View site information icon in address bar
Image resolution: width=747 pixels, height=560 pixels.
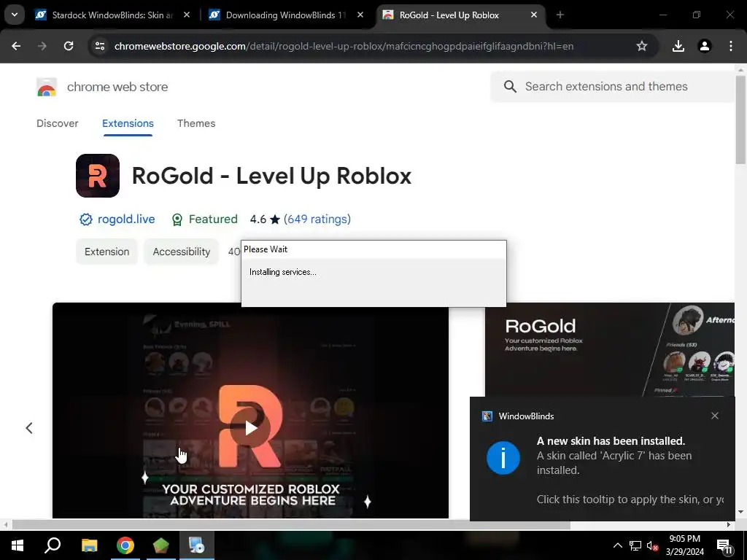coord(100,46)
